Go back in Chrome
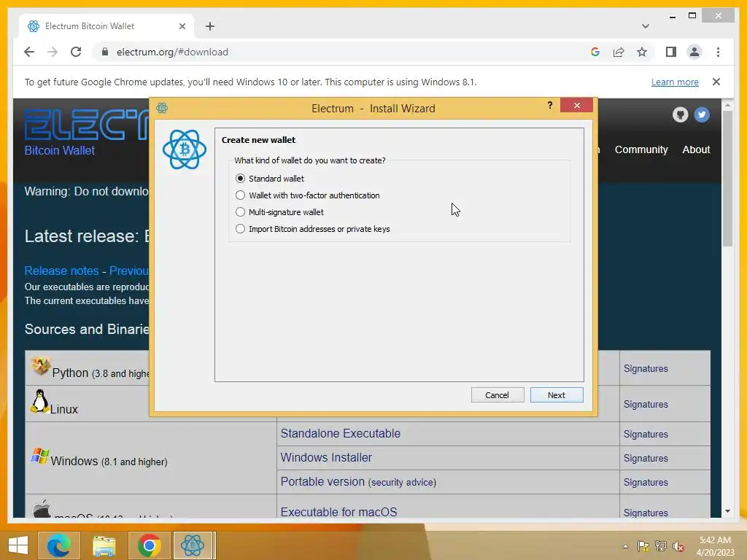Image resolution: width=747 pixels, height=560 pixels. click(29, 52)
